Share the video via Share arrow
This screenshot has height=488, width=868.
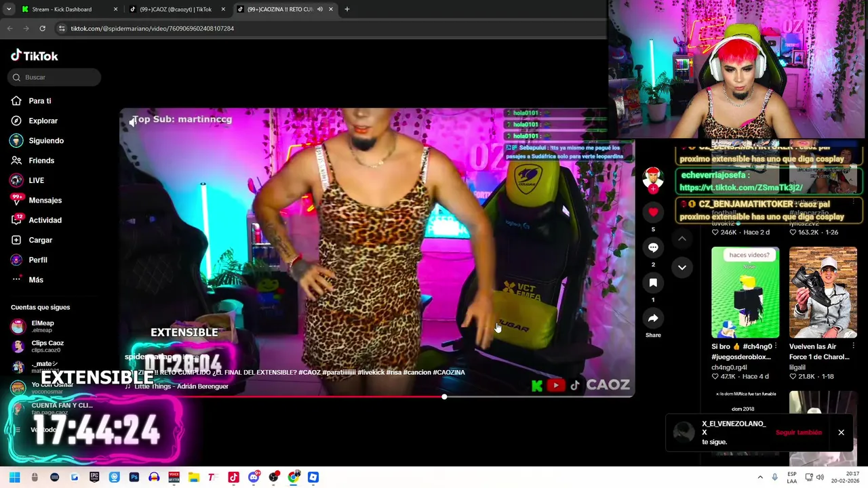tap(653, 318)
